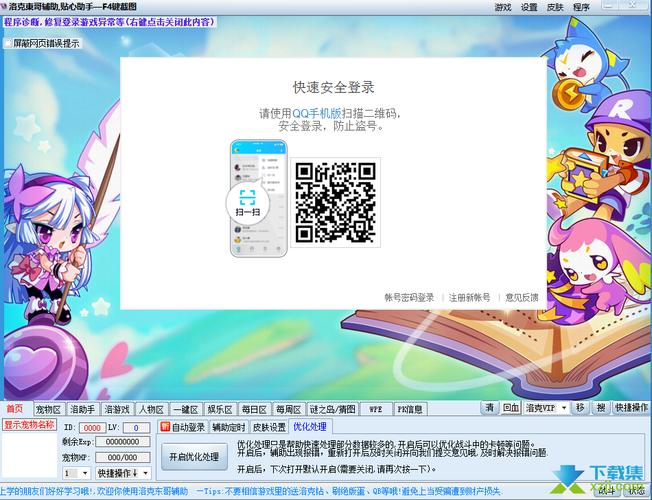Viewport: 652px width, 500px height.
Task: Click the icon on 自动登录 tab
Action: (x=164, y=427)
